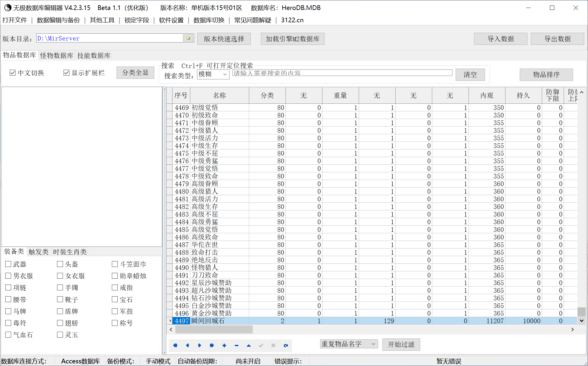Image resolution: width=588 pixels, height=366 pixels.
Task: Click the left panel collapse arrow at splitter top
Action: 164,89
